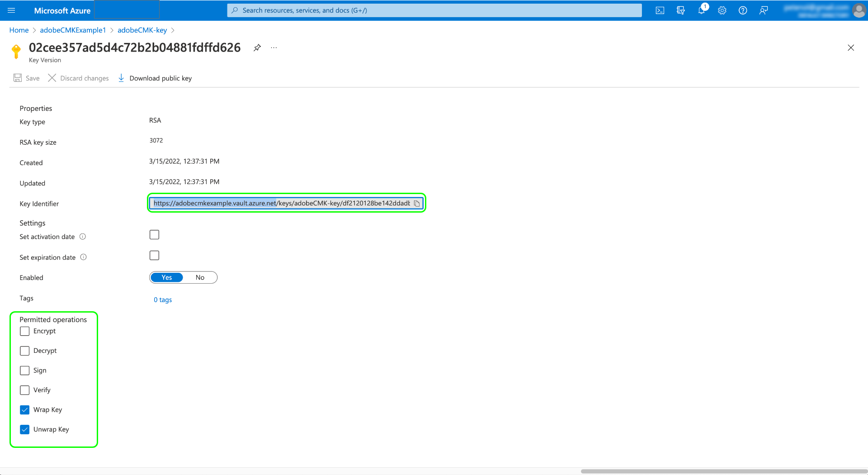Screen dimensions: 868x475
Task: Open Directories and subscriptions filter icon
Action: tap(680, 10)
